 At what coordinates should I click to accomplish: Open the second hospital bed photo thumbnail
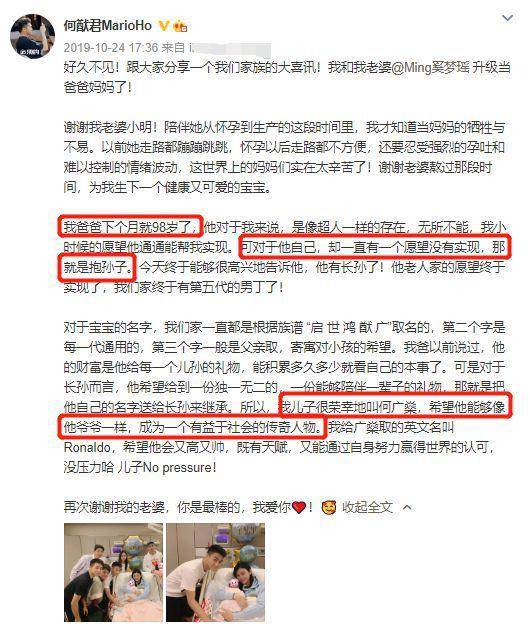point(215,572)
